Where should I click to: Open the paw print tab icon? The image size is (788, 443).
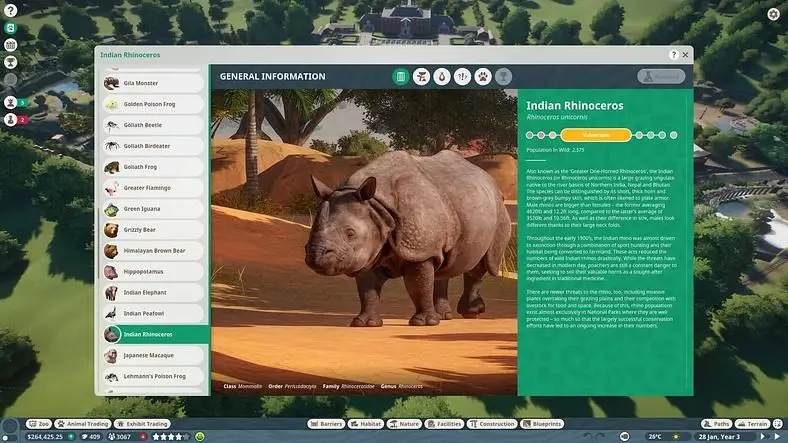pyautogui.click(x=483, y=77)
